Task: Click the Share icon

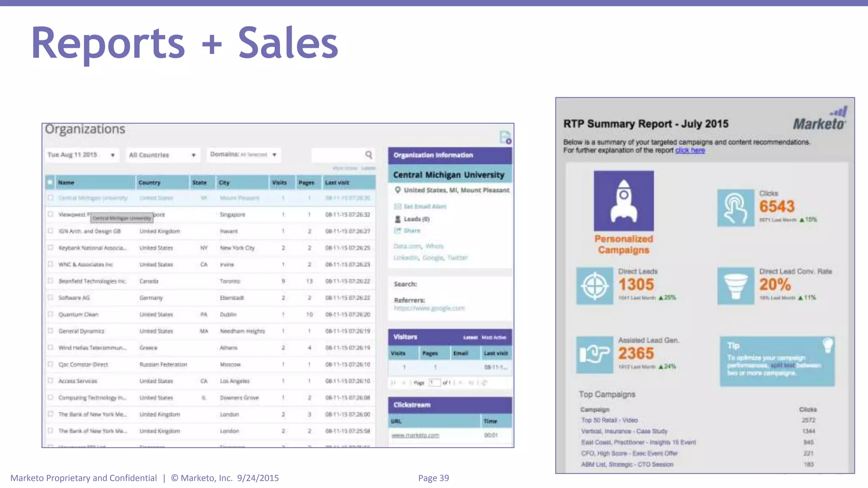Action: coord(398,231)
